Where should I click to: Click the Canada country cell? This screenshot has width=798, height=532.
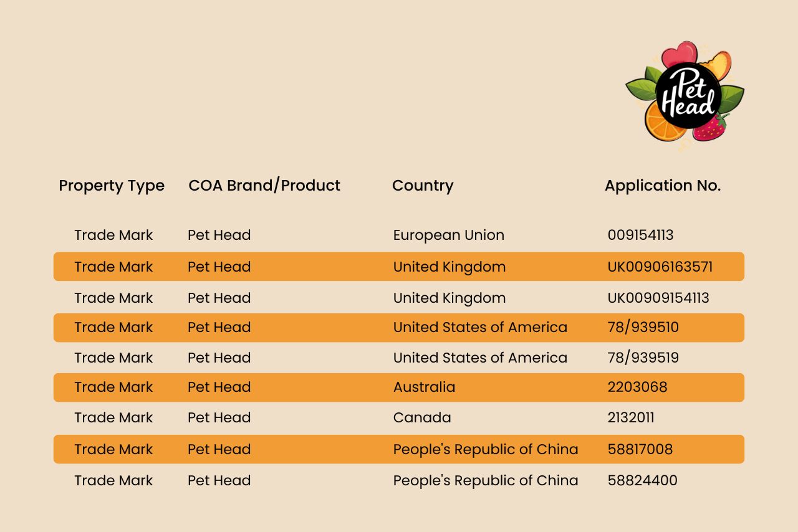(x=421, y=418)
